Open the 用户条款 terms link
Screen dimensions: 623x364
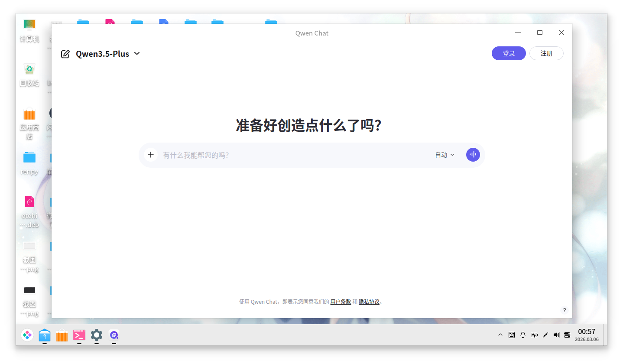click(341, 302)
